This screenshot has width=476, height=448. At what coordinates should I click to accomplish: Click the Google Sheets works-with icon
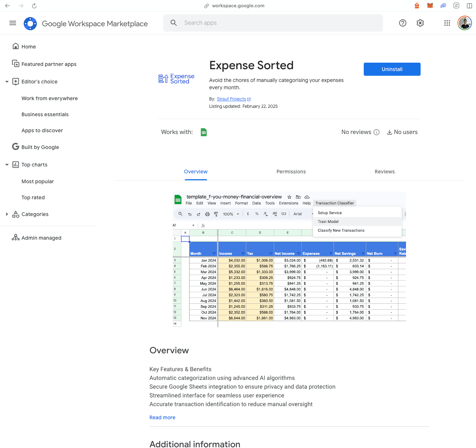(x=204, y=132)
